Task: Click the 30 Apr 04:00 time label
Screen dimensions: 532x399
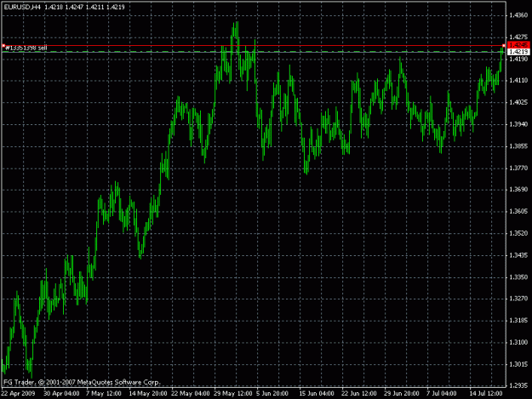Action: click(61, 394)
